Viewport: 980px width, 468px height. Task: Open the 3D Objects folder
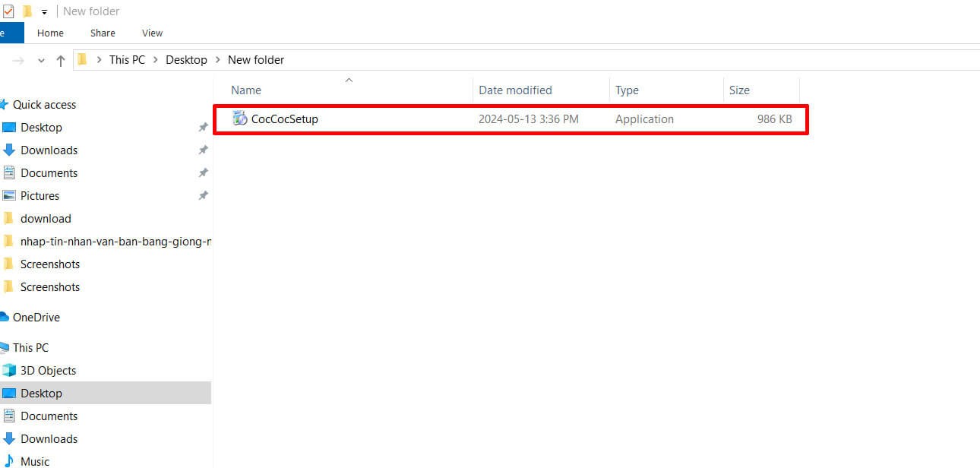pyautogui.click(x=49, y=370)
